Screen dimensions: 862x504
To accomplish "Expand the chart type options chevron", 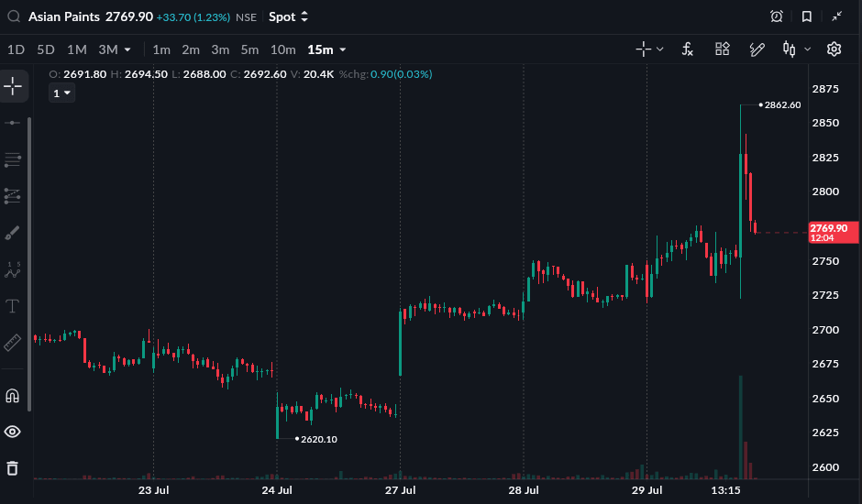I will coord(808,49).
